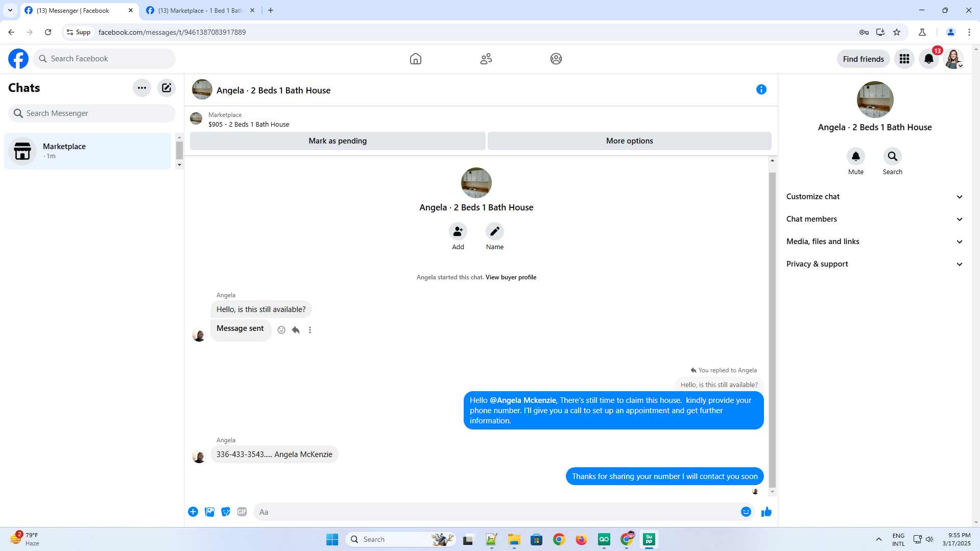Focus the Aa message input box
980x551 pixels.
tap(496, 512)
